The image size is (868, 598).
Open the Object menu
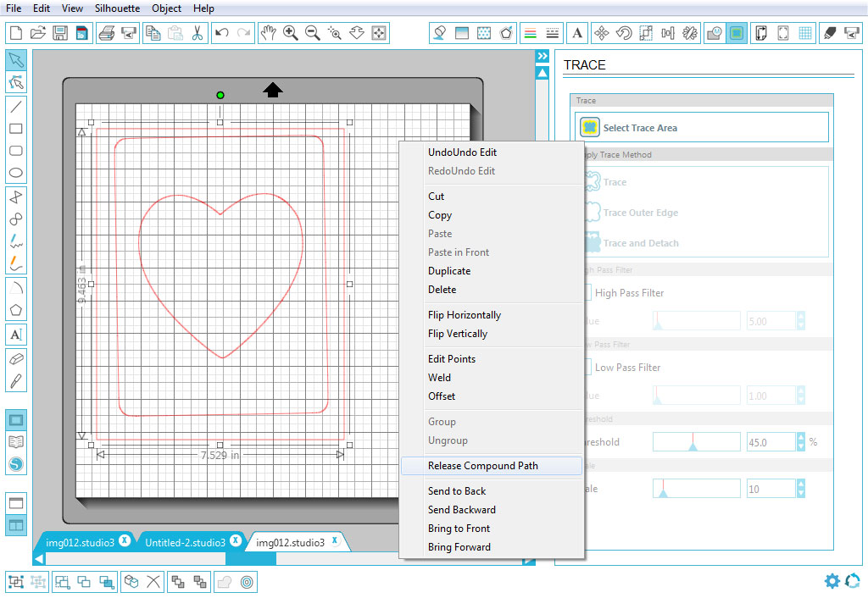click(x=167, y=8)
